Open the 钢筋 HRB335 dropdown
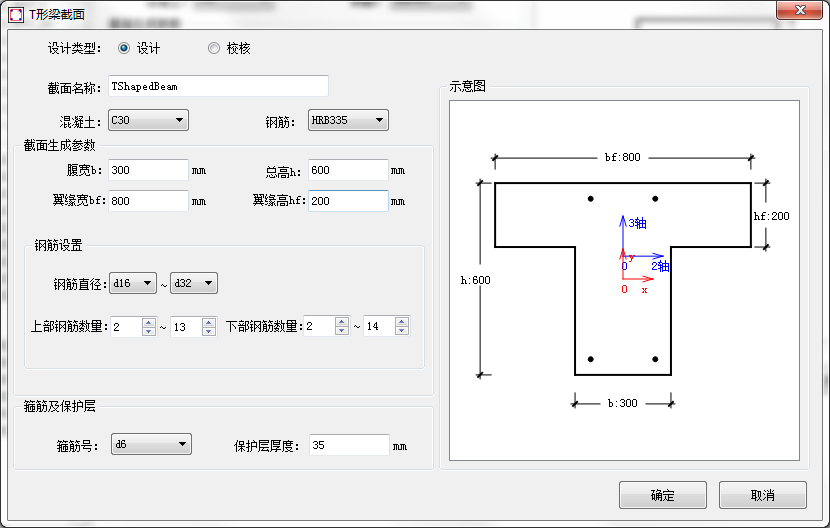The width and height of the screenshot is (830, 528). (x=348, y=121)
